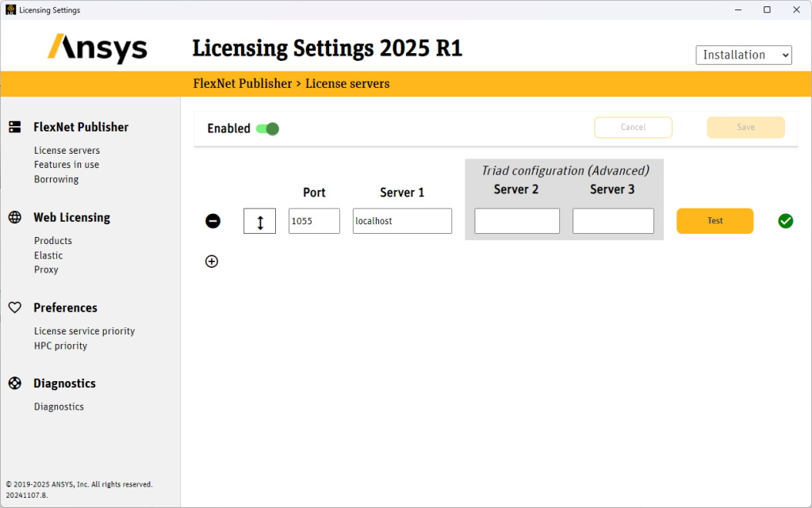
Task: Click the empty Server 2 field
Action: pos(516,221)
